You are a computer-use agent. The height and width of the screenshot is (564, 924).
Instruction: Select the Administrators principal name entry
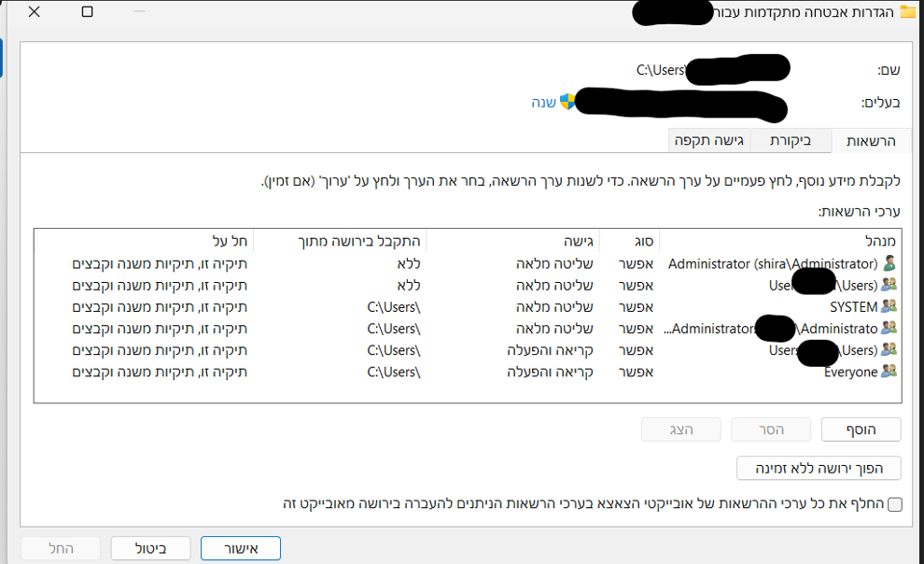pos(771,329)
